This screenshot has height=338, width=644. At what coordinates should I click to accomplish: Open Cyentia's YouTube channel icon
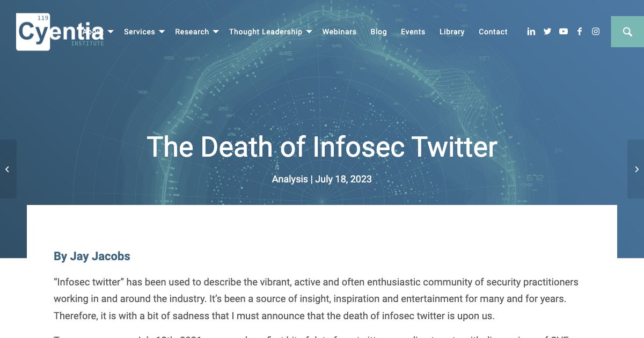(563, 32)
